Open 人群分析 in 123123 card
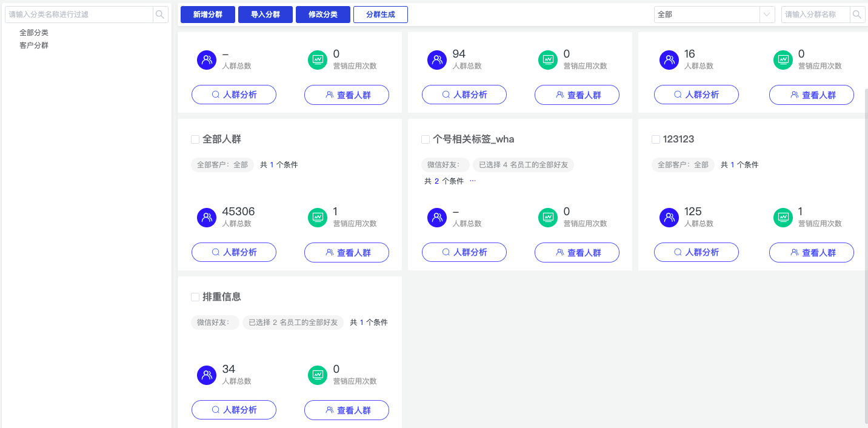This screenshot has height=428, width=868. tap(696, 252)
